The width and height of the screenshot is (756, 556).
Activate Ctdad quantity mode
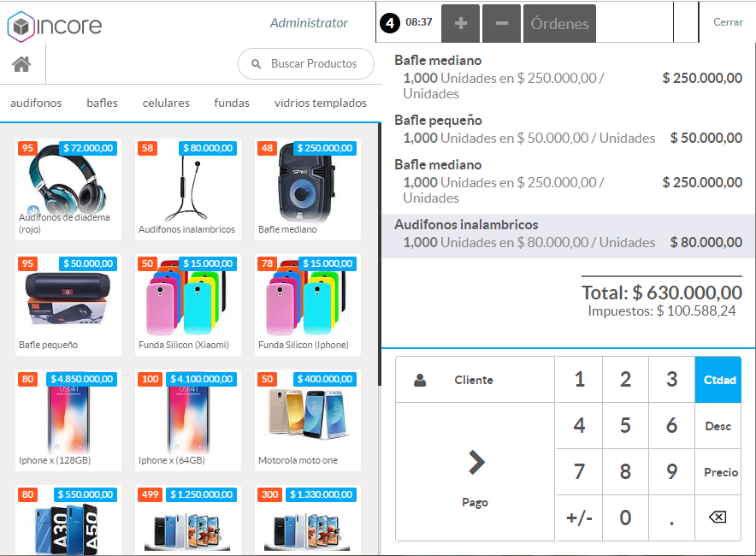tap(719, 380)
